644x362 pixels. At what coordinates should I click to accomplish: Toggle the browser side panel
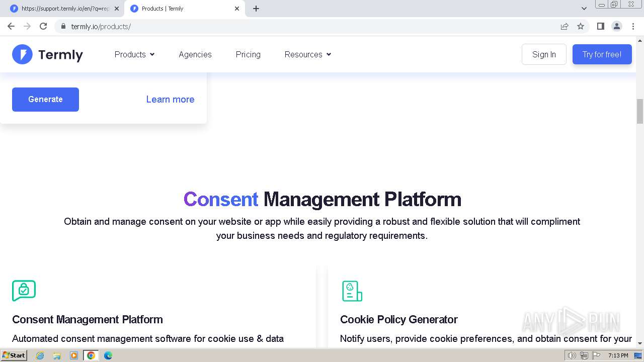point(601,26)
